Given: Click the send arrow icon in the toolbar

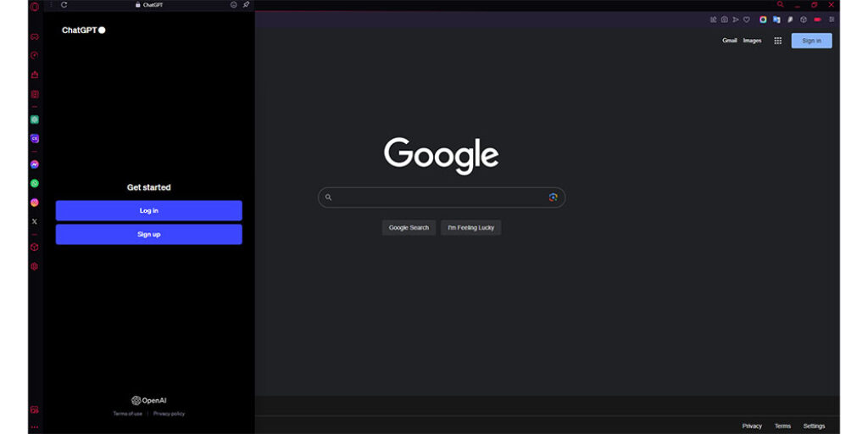Looking at the screenshot, I should pyautogui.click(x=736, y=19).
